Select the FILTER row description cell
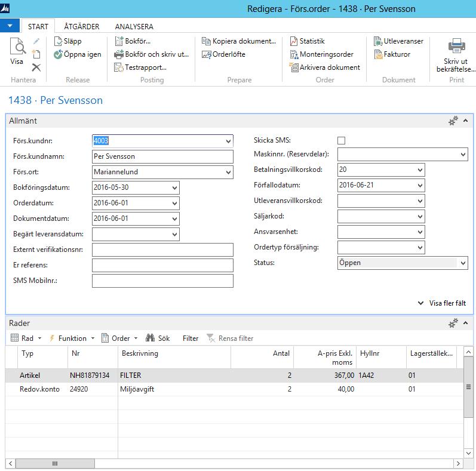The height and width of the screenshot is (471, 476). click(x=174, y=375)
